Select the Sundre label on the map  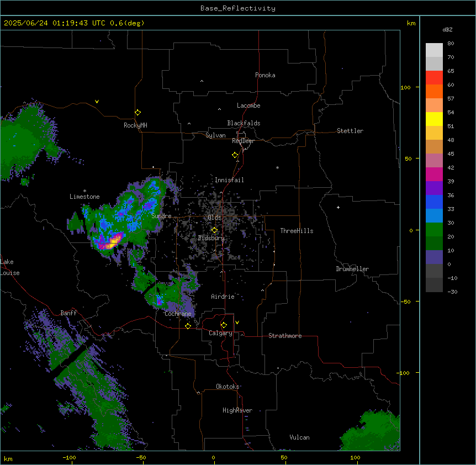pyautogui.click(x=161, y=216)
